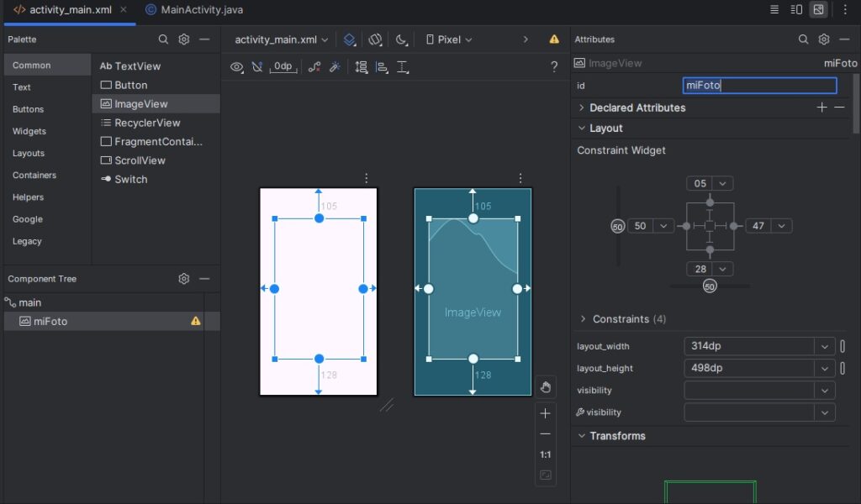Open layout_height 498dp dropdown
The height and width of the screenshot is (504, 861).
click(824, 368)
